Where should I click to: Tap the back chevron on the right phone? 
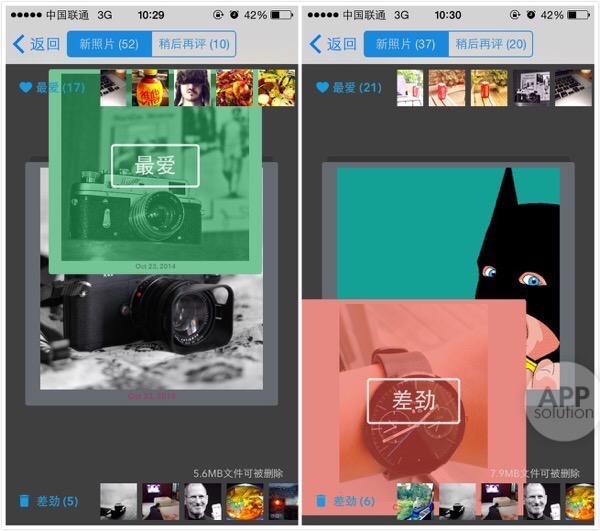(316, 44)
